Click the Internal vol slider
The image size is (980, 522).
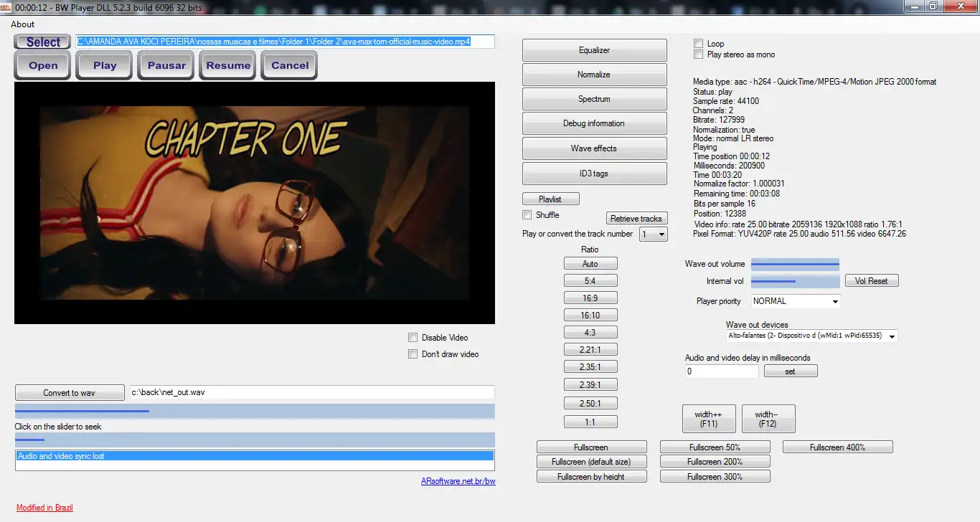795,281
